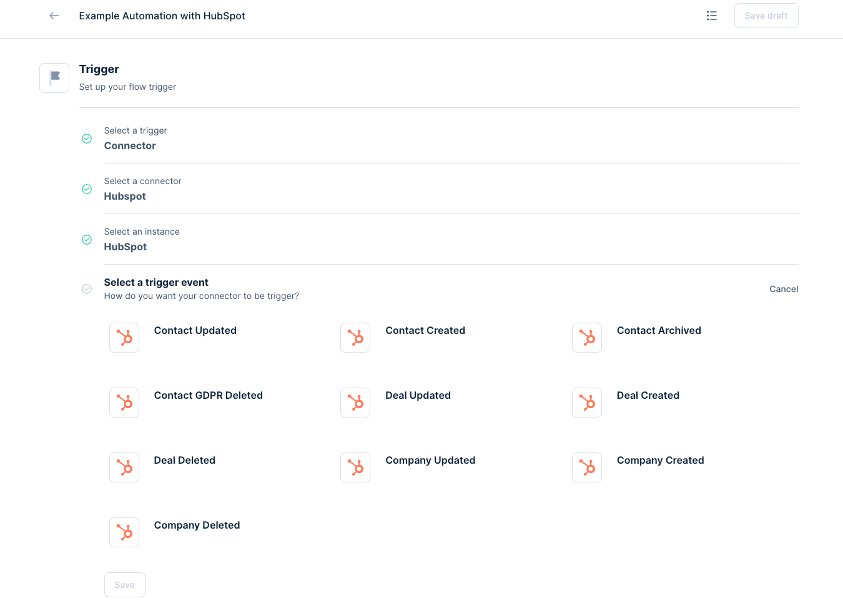Open the list view icon near Save draft

click(711, 16)
